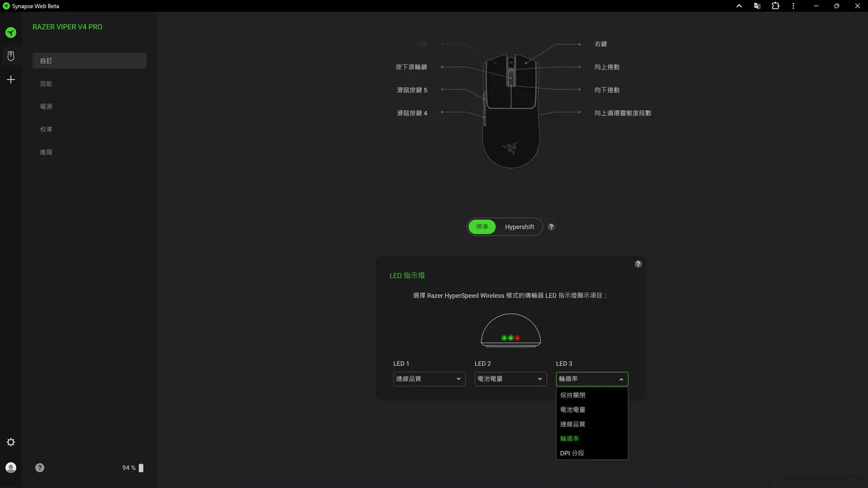Select the 滑鼠按鍵 5 assignment

pos(412,90)
